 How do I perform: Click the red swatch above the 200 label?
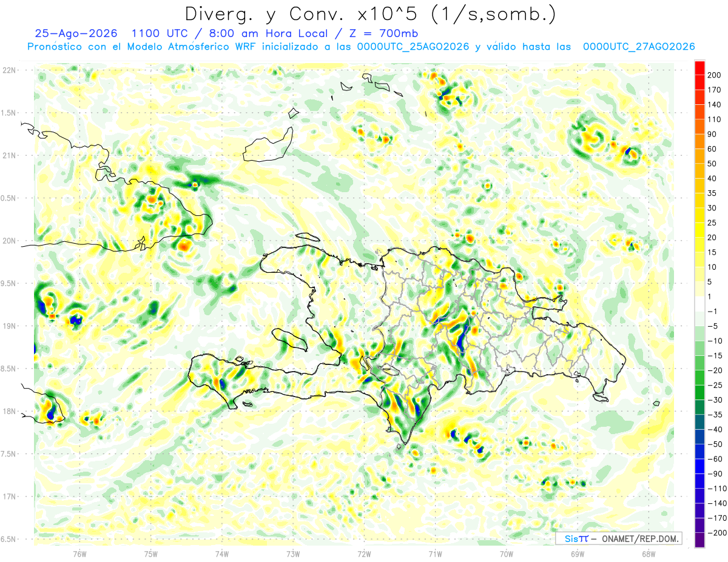[x=699, y=67]
